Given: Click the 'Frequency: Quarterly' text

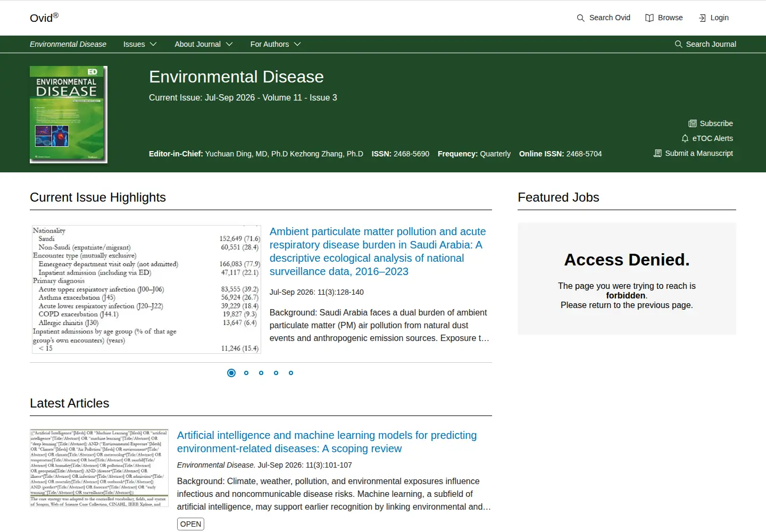Looking at the screenshot, I should (474, 154).
